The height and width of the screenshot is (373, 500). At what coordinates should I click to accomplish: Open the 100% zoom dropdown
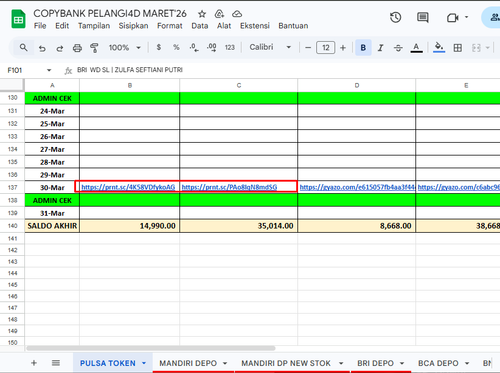124,48
